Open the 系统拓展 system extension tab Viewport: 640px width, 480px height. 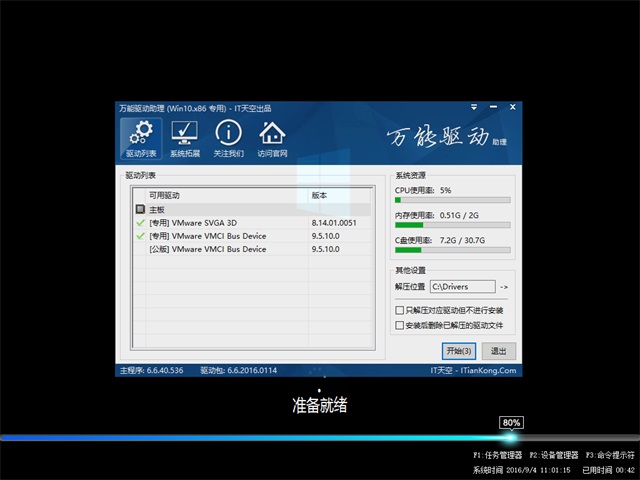[x=185, y=139]
